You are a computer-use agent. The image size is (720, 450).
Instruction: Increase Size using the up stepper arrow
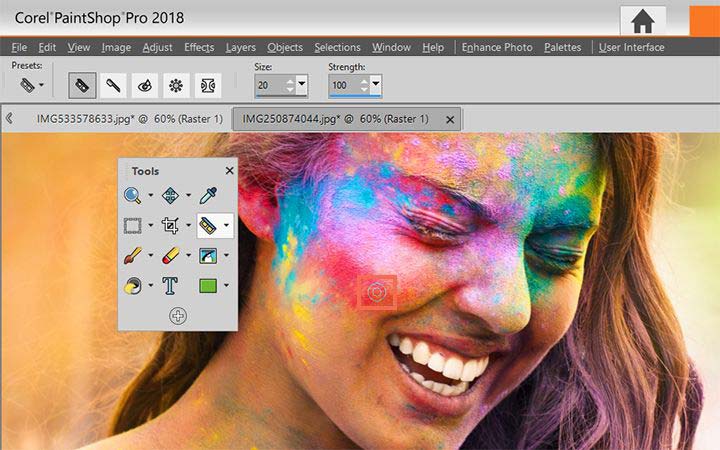coord(290,81)
